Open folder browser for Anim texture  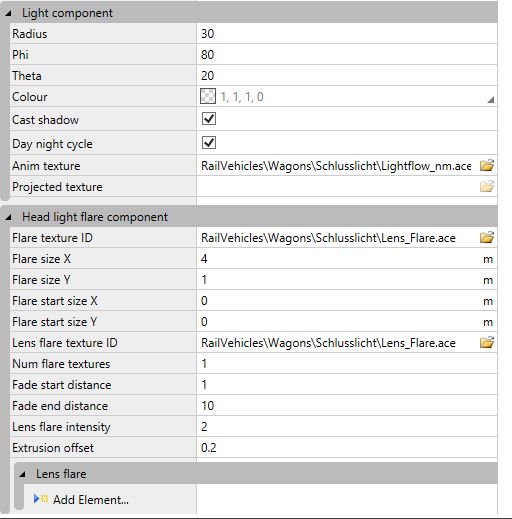coord(487,165)
